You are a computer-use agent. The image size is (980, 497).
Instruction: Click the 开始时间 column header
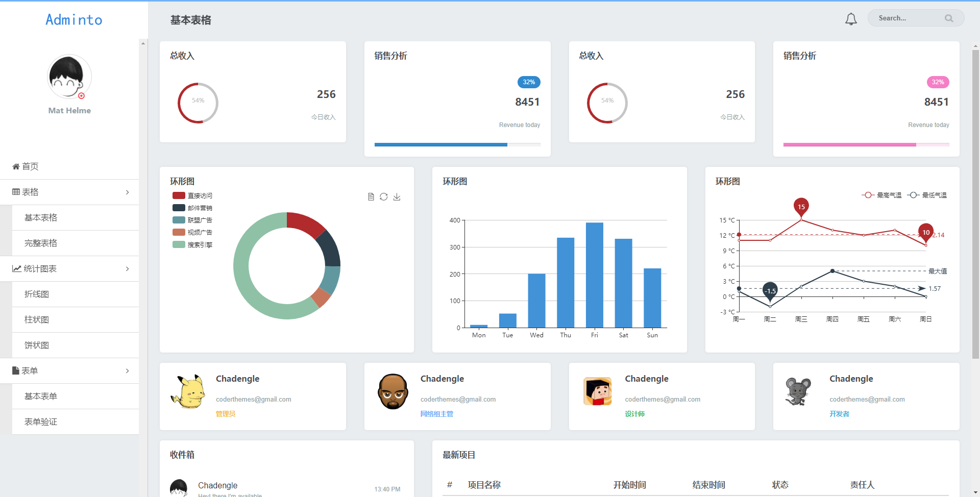(630, 485)
